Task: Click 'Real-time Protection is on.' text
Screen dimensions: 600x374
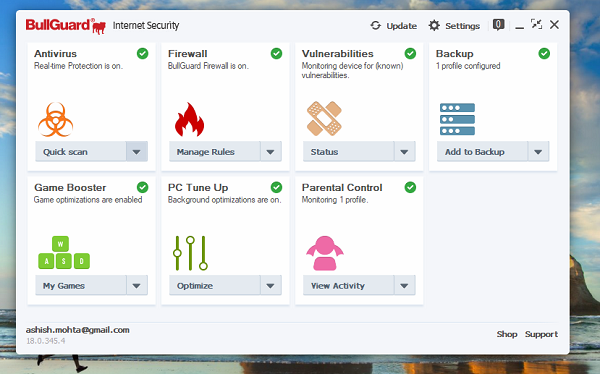Action: coord(78,66)
